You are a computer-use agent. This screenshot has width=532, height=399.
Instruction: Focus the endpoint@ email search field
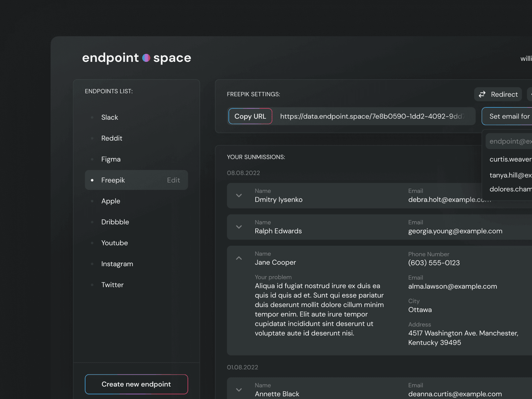[x=509, y=141]
